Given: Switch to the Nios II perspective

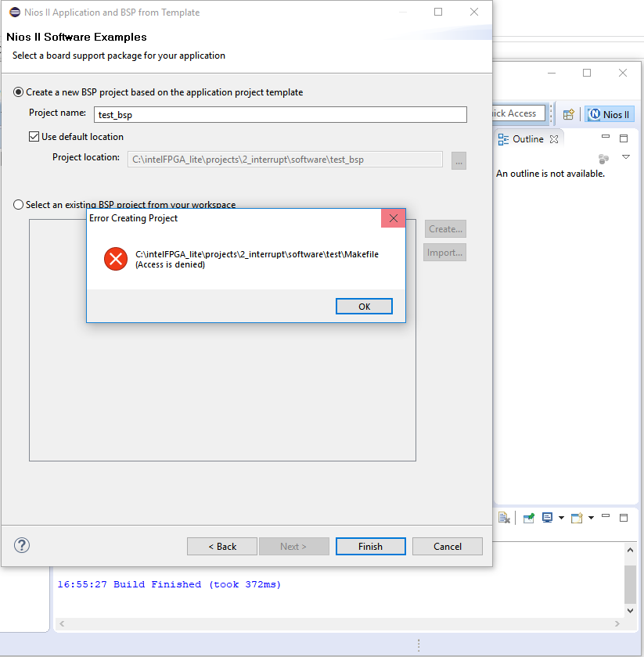Looking at the screenshot, I should click(610, 114).
